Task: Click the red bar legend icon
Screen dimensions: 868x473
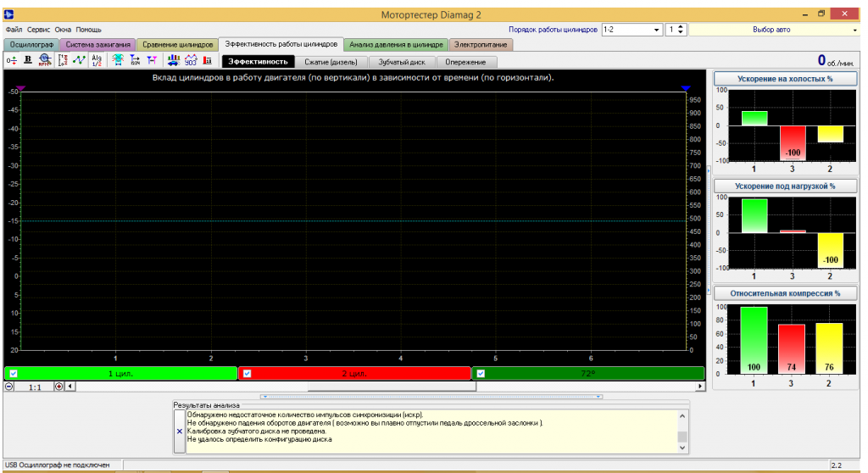Action: pos(208,60)
